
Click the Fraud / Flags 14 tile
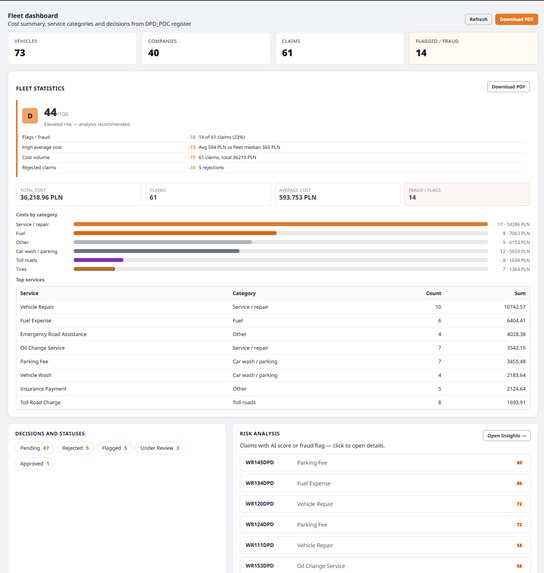coord(467,194)
